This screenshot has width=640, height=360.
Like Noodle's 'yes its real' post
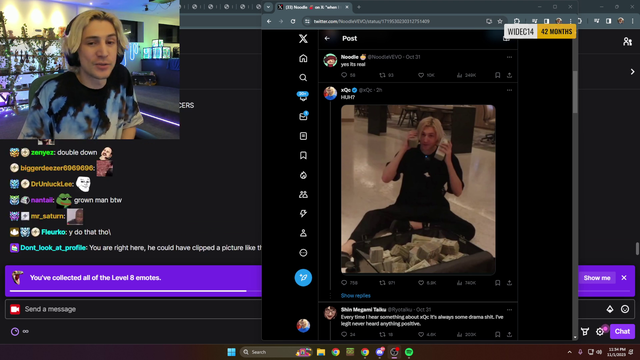(421, 75)
